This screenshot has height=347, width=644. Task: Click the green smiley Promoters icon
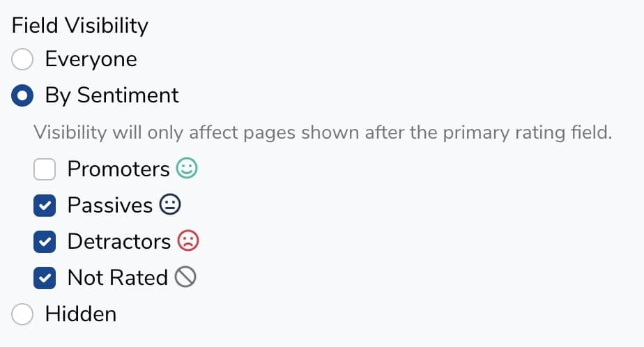point(187,169)
